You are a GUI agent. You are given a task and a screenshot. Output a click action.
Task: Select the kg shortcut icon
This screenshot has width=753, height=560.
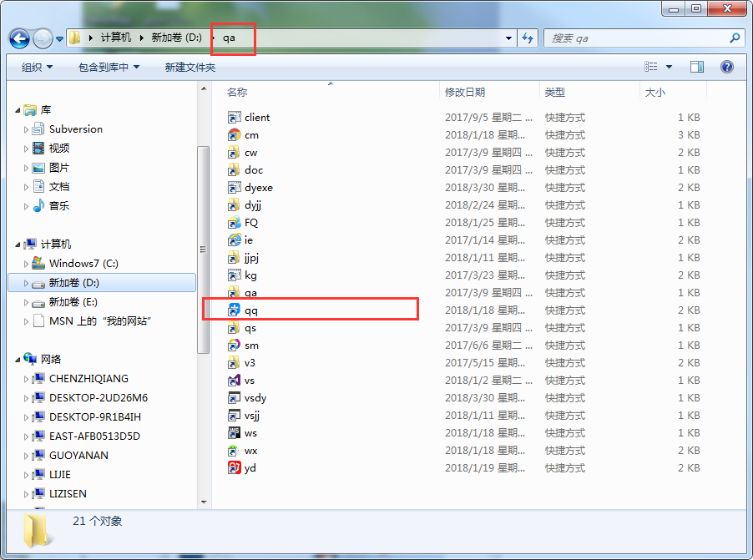(234, 275)
